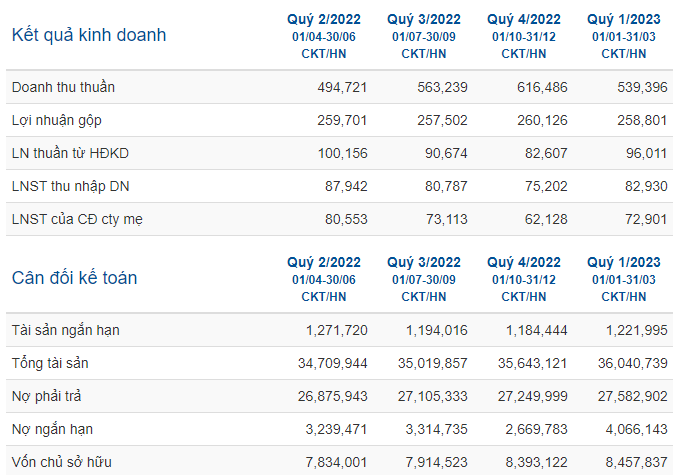673x475 pixels.
Task: Select LNST thu nhập DN value 80,787
Action: point(446,187)
